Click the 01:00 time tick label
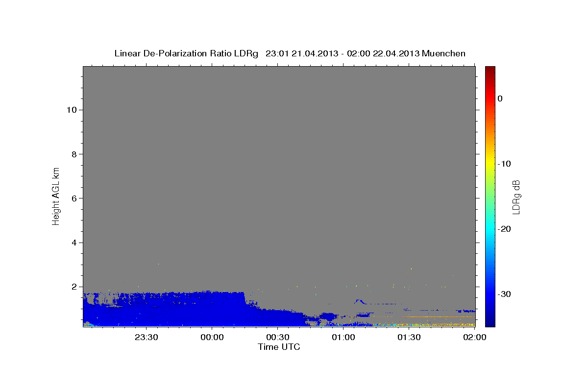 pos(343,337)
